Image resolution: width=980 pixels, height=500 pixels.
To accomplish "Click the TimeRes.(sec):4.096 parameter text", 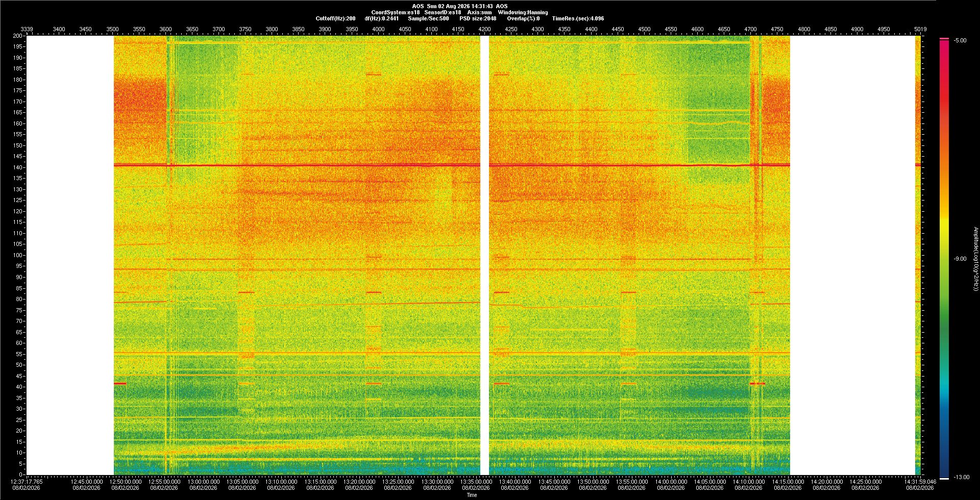I will (578, 18).
